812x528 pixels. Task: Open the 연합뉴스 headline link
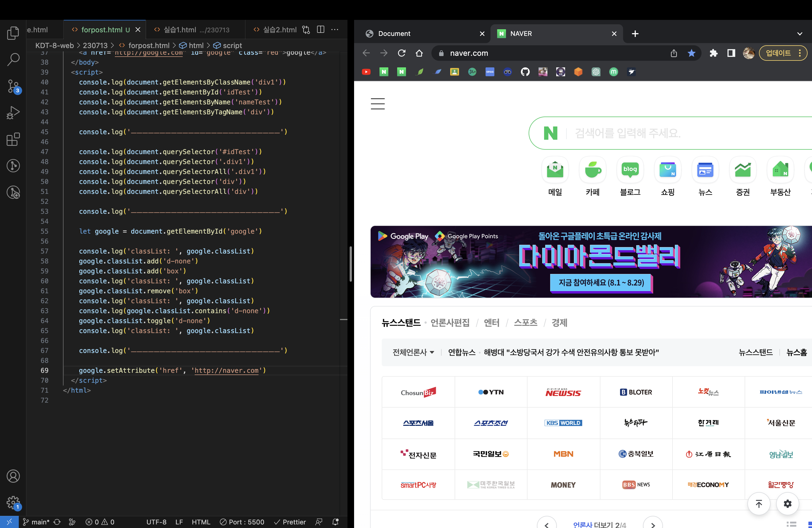571,352
